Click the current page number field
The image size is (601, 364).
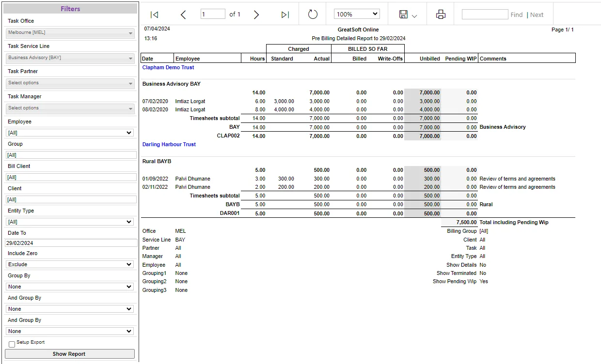pos(213,15)
